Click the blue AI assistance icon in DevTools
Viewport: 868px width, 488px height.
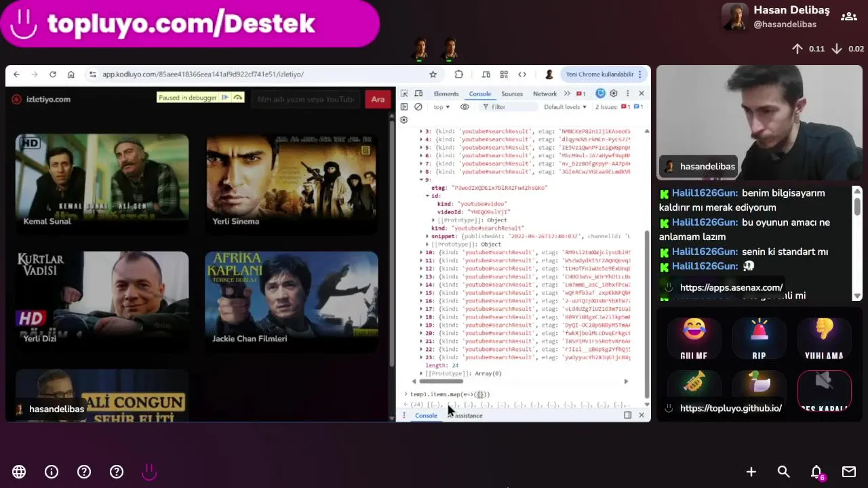coord(600,94)
